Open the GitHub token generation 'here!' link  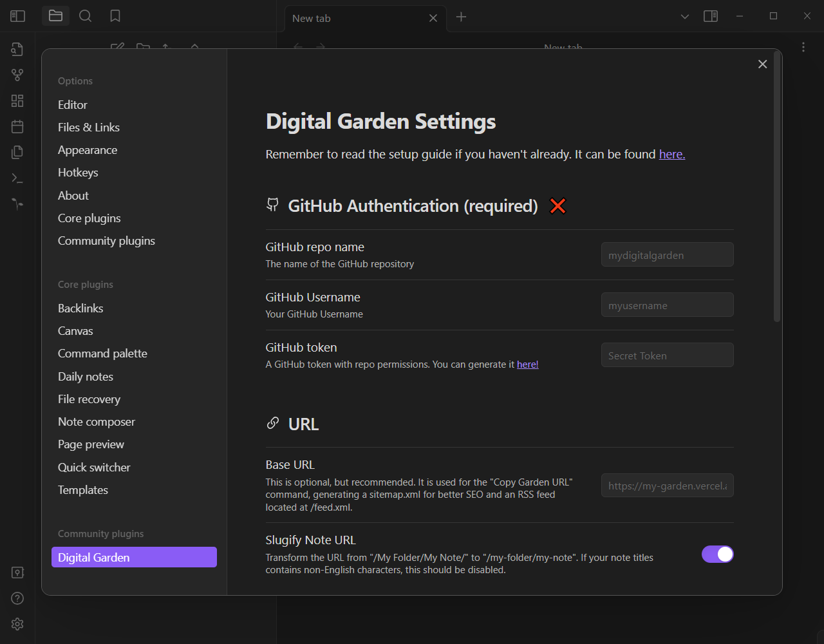point(527,364)
